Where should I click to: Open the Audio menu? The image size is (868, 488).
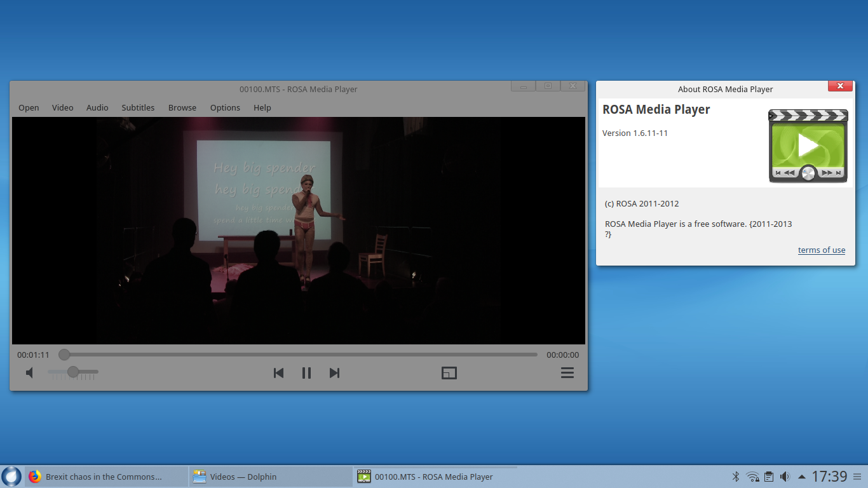pos(97,107)
